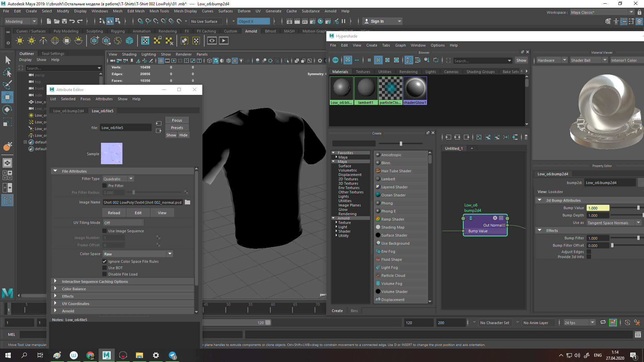This screenshot has height=362, width=644.
Task: Open the Arnold RenderView shelf icon
Action: 212,41
